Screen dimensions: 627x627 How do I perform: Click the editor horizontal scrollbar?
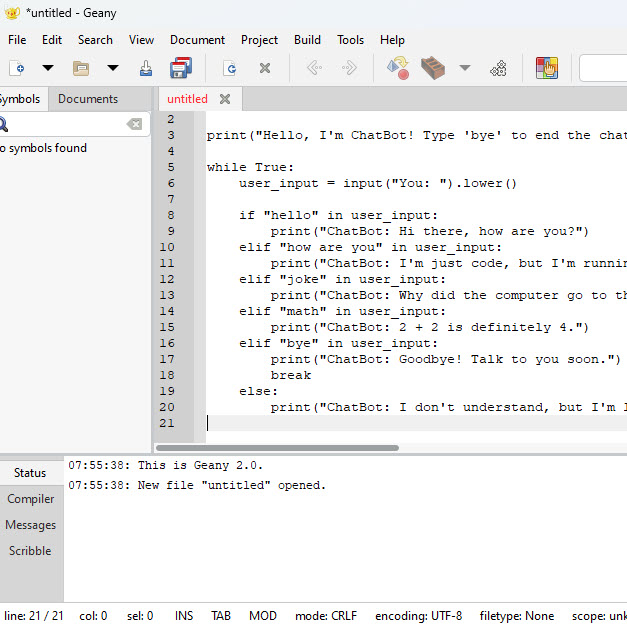(280, 448)
